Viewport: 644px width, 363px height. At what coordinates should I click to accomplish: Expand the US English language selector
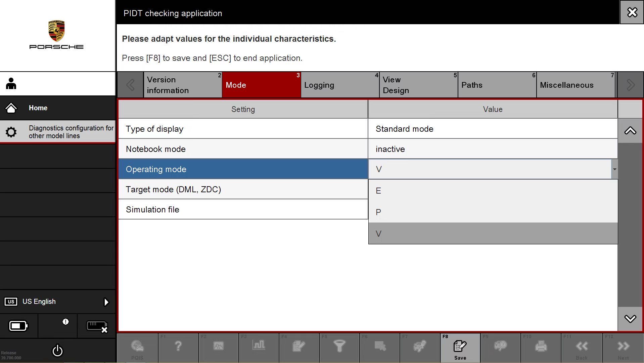(106, 302)
